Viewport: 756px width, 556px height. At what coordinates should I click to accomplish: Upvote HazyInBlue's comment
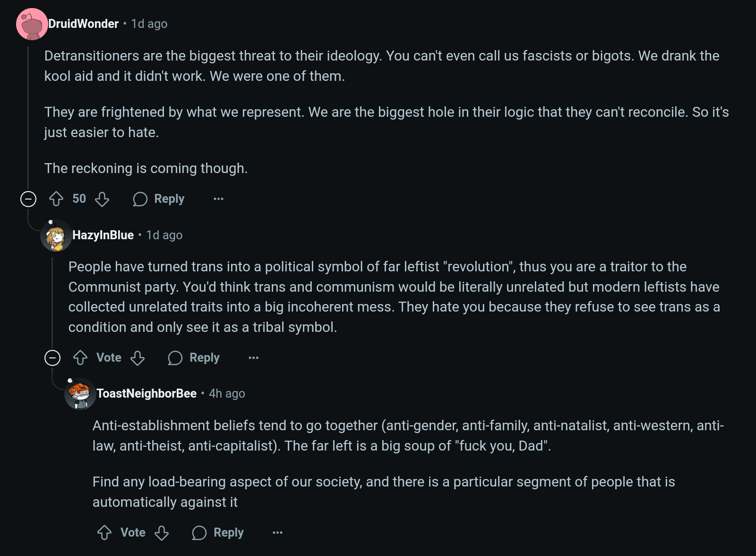point(80,358)
